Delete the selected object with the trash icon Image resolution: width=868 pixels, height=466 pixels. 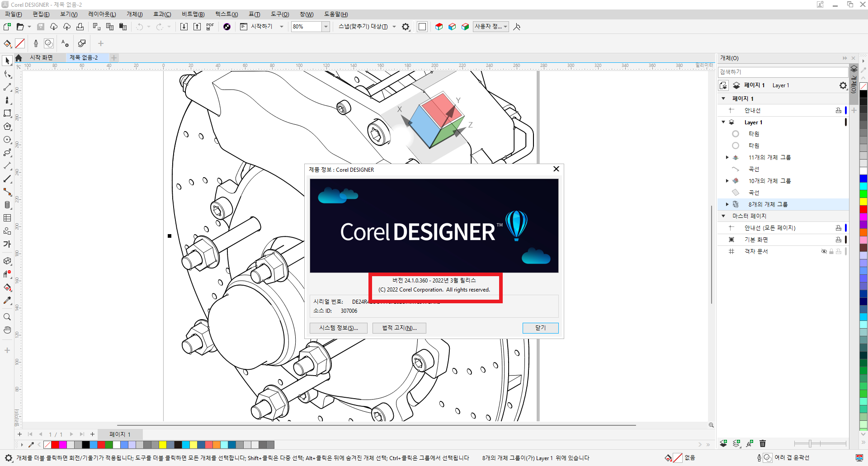(763, 443)
